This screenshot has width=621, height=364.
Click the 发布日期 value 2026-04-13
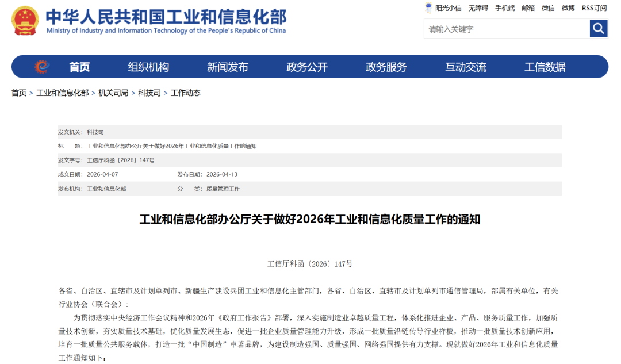222,174
